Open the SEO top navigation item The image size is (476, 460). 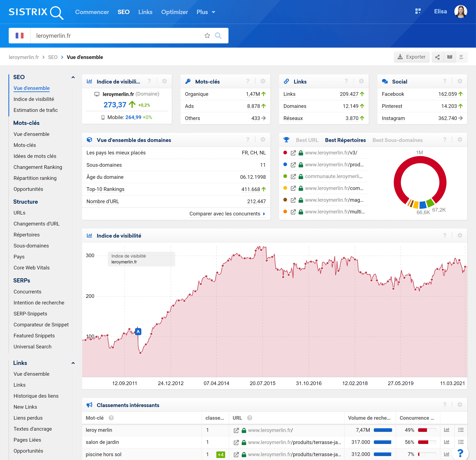124,12
